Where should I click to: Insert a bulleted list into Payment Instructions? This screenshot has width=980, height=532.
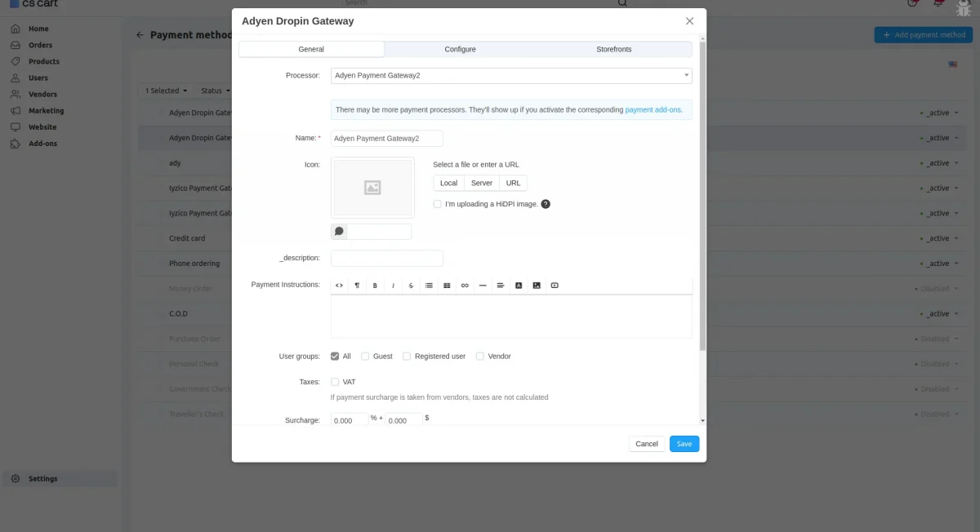(429, 285)
